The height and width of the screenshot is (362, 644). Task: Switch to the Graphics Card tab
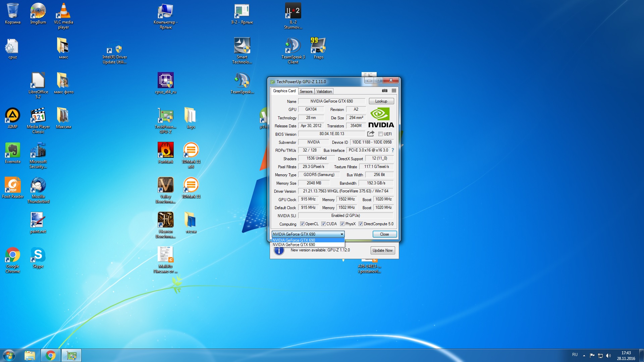tap(284, 91)
